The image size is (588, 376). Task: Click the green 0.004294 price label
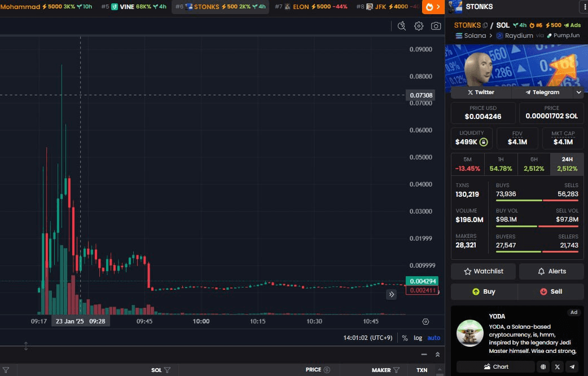click(x=422, y=281)
